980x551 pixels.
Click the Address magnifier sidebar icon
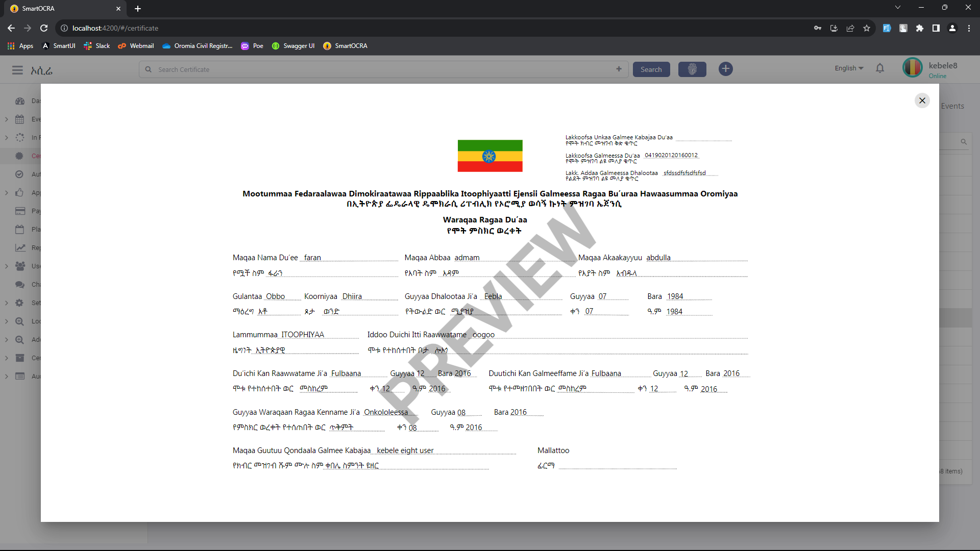[x=19, y=340]
